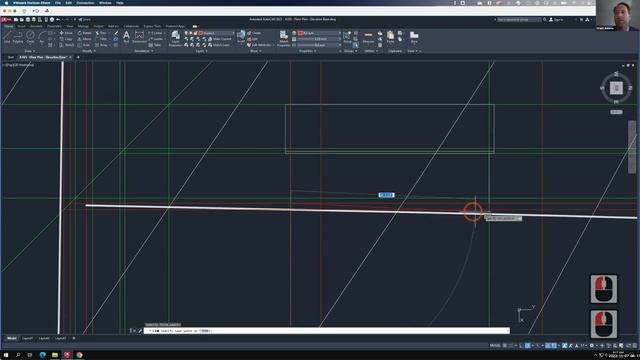Image resolution: width=640 pixels, height=360 pixels.
Task: Click the ViewCube top face
Action: (616, 88)
